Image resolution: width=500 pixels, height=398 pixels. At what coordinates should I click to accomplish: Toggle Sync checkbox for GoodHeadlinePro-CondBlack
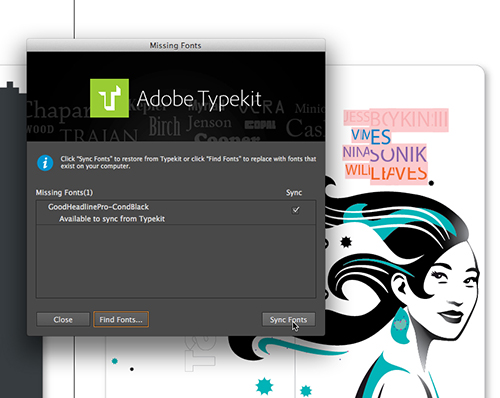pyautogui.click(x=295, y=210)
